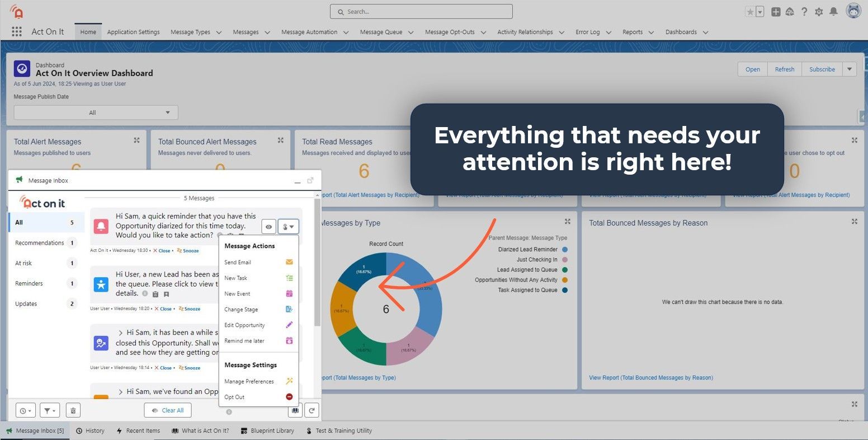Image resolution: width=868 pixels, height=440 pixels.
Task: Expand the 'it has been a while' message chevron
Action: pos(120,333)
